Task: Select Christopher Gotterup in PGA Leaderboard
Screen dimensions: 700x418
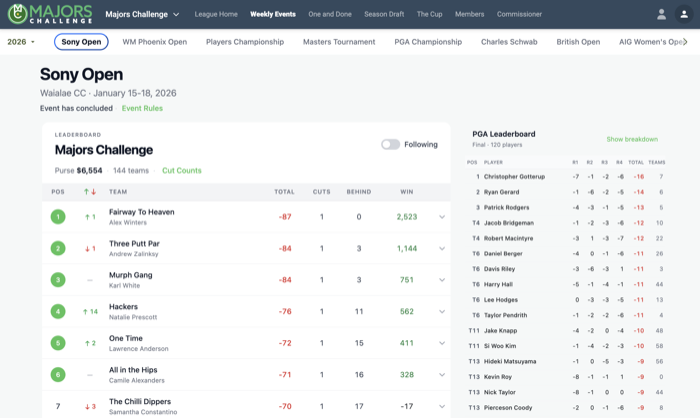Action: (514, 177)
